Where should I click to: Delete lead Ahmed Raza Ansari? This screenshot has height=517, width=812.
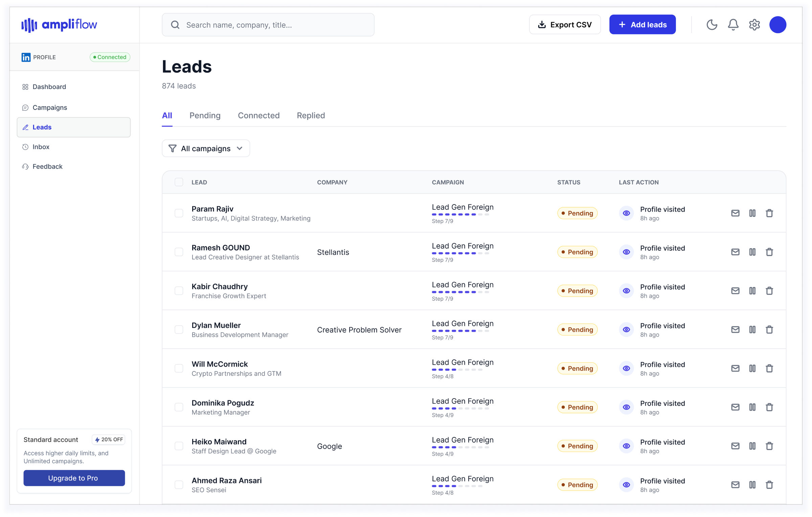coord(769,485)
